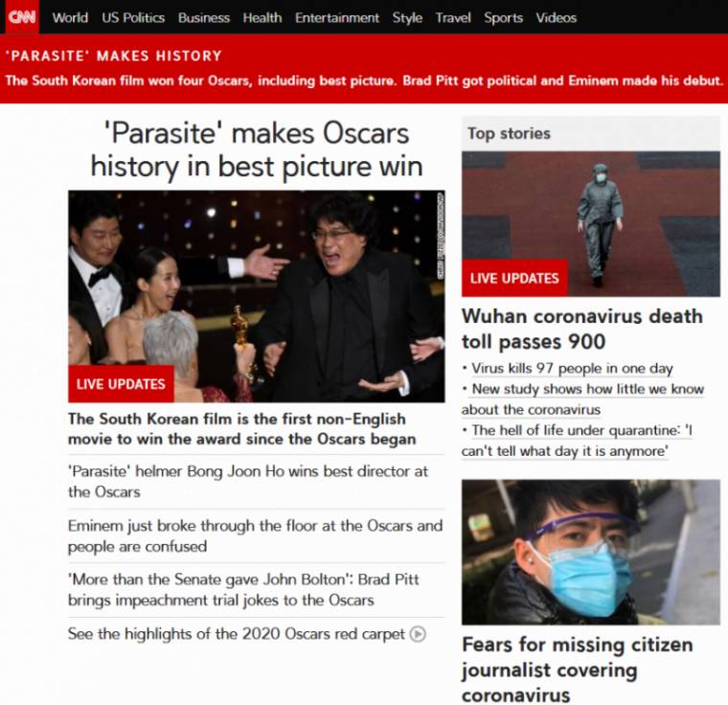Open the hazmat suit worker photo
Screen dimensions: 728x705
point(591,224)
